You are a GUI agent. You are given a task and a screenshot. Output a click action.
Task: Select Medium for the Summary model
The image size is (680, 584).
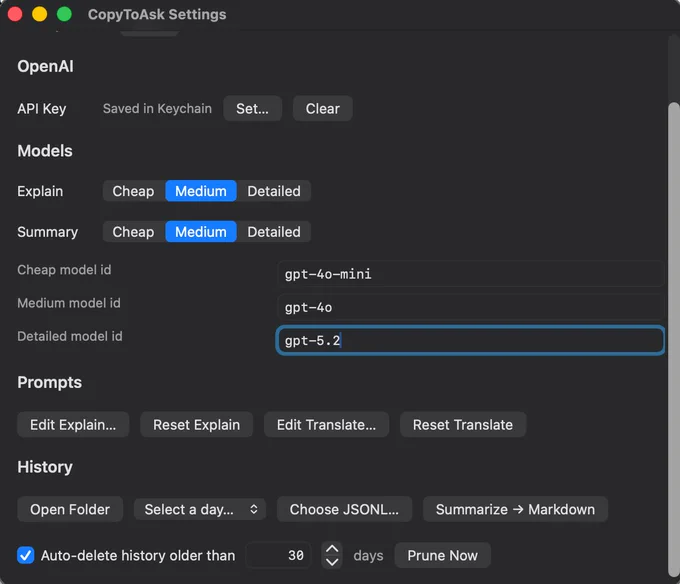point(201,232)
